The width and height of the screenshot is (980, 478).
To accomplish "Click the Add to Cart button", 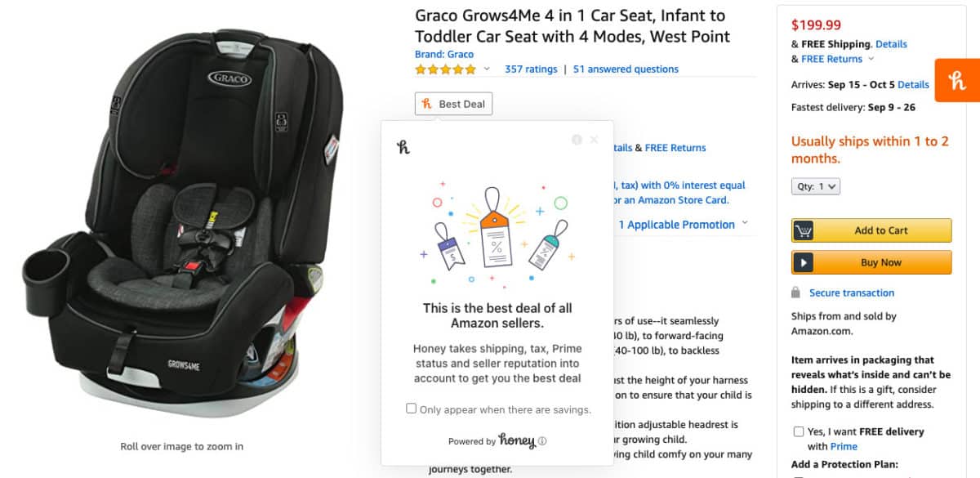I will coord(871,230).
